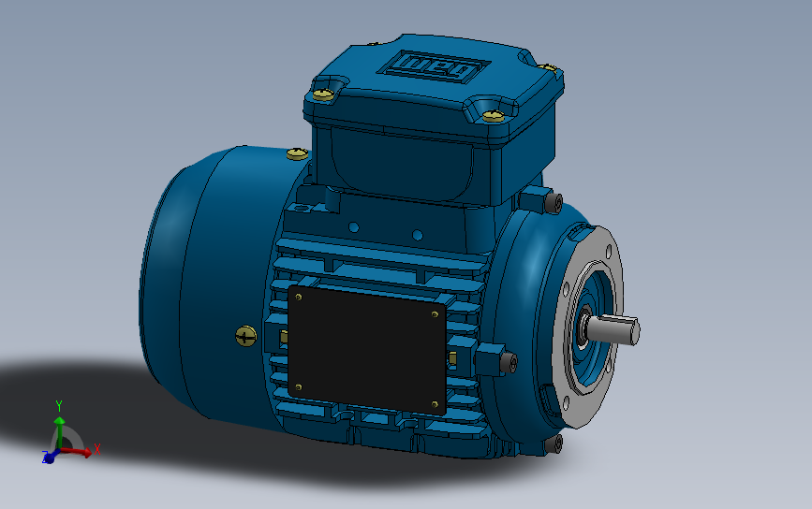
Task: Select the embossed WEG logo on the terminal box lid
Action: tap(433, 66)
